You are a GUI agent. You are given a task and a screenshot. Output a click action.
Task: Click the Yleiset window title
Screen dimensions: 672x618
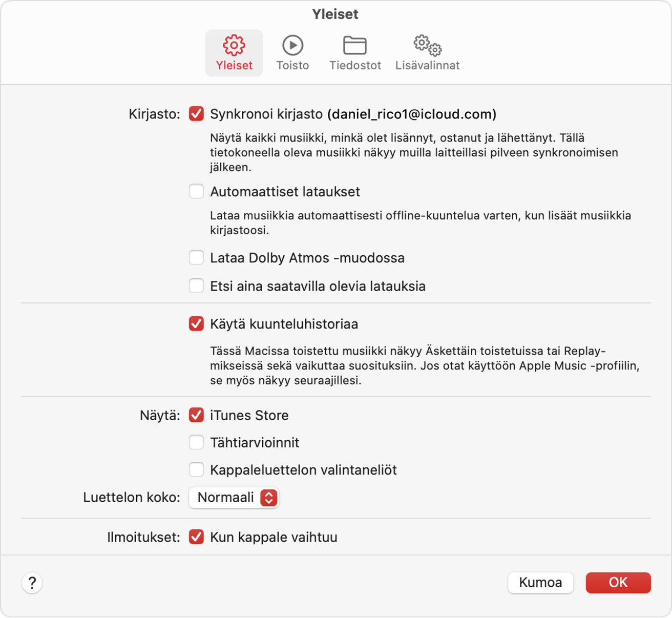[x=335, y=14]
